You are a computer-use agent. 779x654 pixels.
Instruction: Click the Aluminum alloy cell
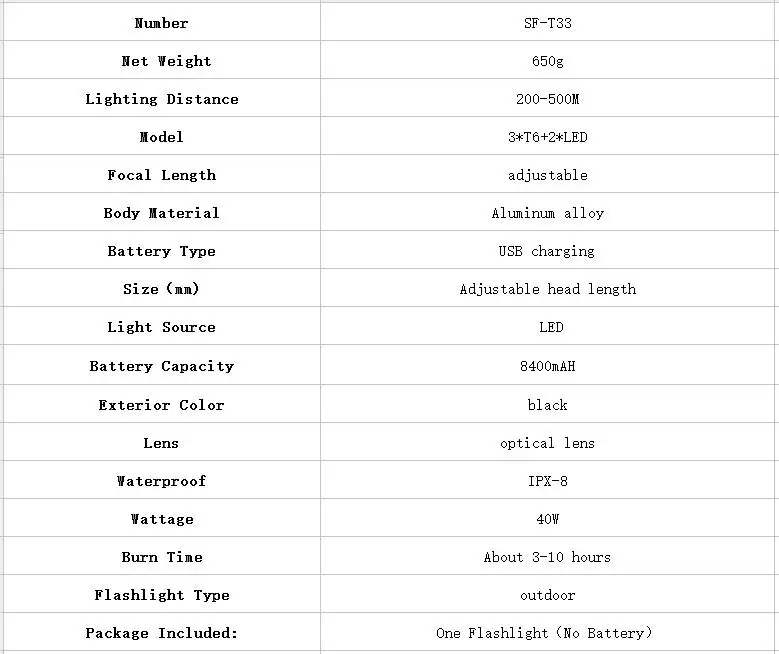click(x=547, y=213)
